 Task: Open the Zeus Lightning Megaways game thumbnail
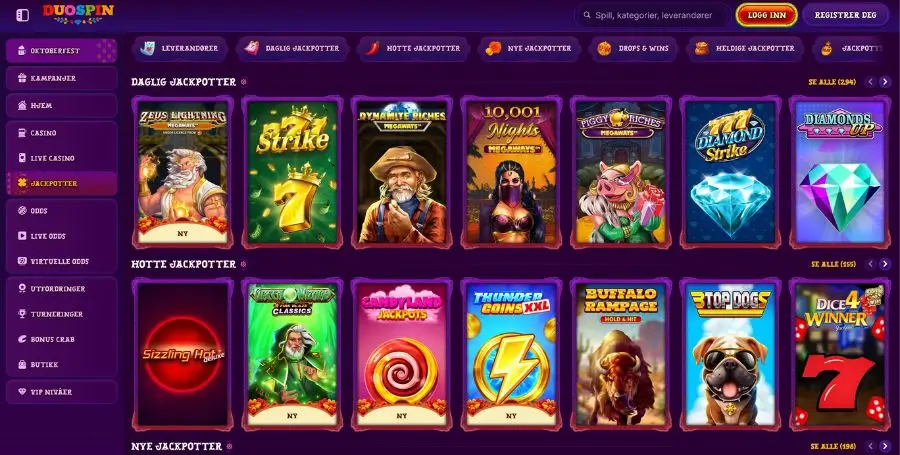(183, 172)
